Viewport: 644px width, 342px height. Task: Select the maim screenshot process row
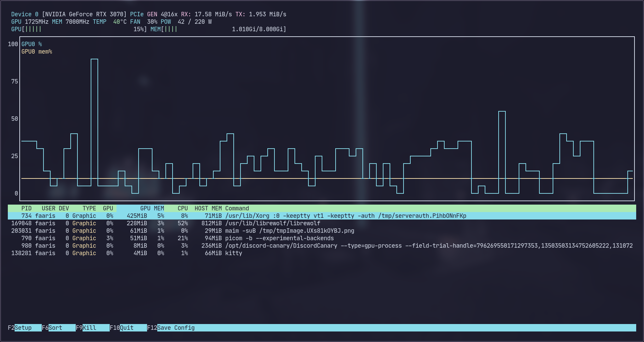(322, 231)
